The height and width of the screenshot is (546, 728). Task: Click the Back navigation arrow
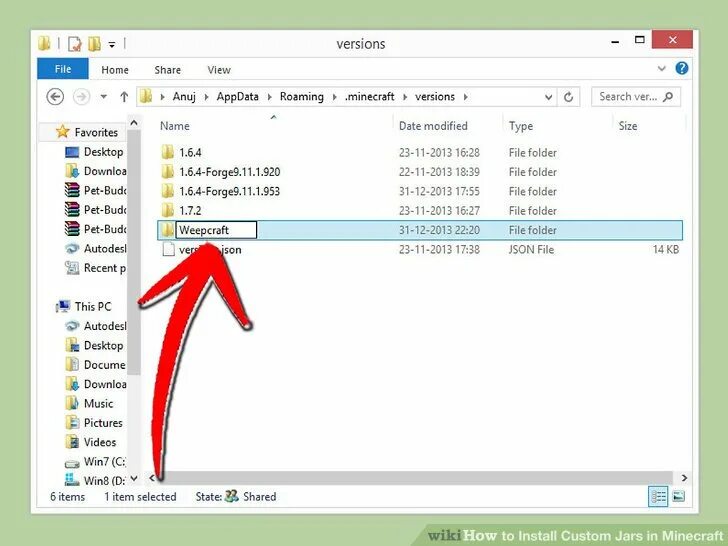(x=55, y=97)
